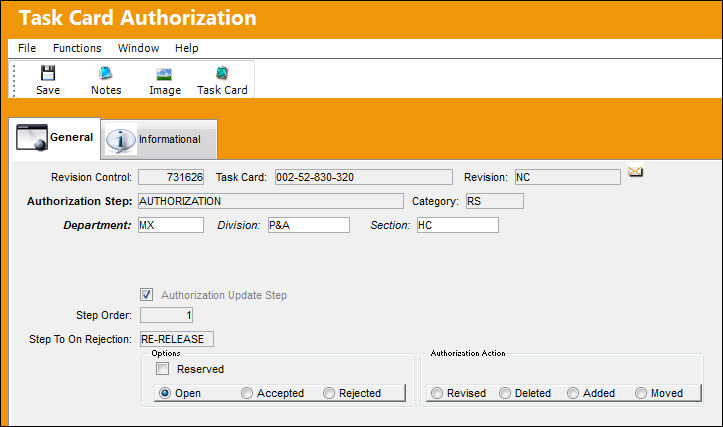Image resolution: width=723 pixels, height=427 pixels.
Task: Open the Notes toolbar icon
Action: 106,73
